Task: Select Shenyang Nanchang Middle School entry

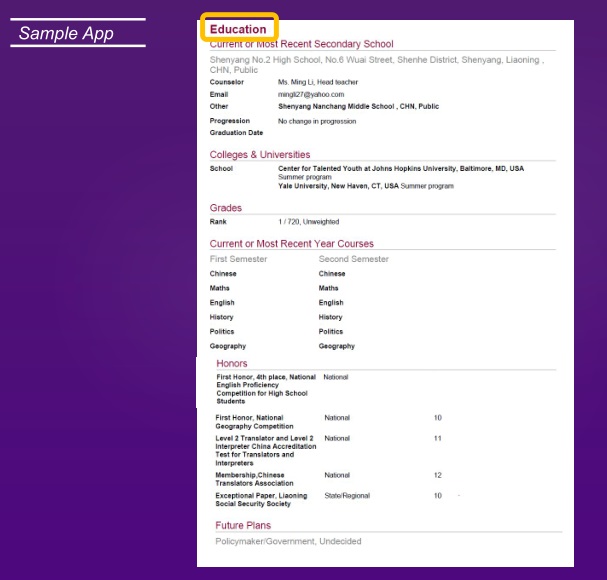Action: 358,106
